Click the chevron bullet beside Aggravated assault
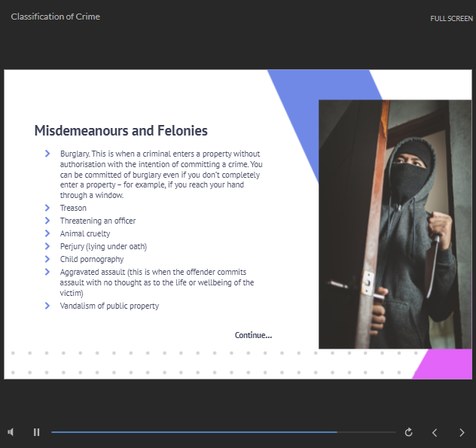 (48, 272)
